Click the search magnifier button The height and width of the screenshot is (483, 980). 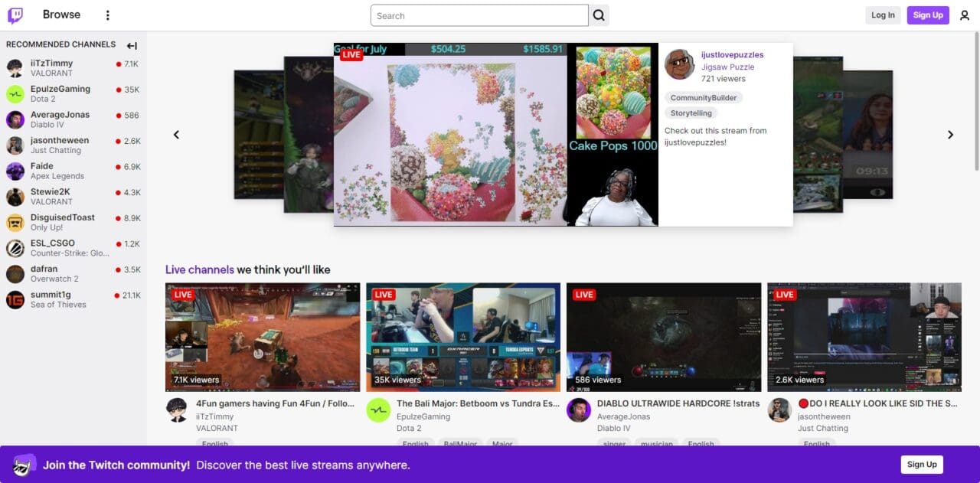click(599, 15)
